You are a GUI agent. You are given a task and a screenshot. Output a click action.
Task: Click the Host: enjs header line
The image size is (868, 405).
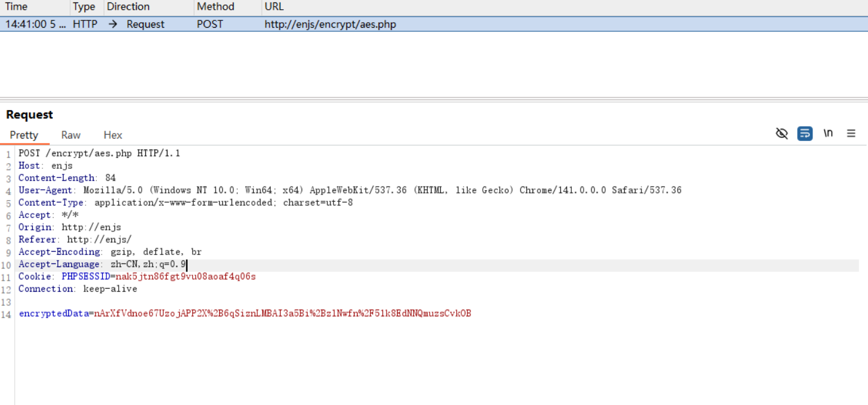pos(46,166)
